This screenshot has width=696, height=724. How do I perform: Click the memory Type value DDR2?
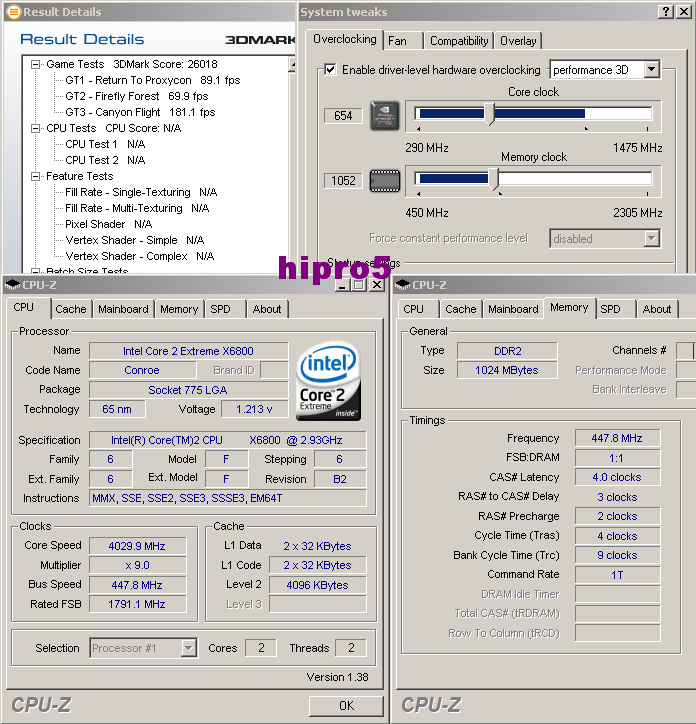(507, 351)
